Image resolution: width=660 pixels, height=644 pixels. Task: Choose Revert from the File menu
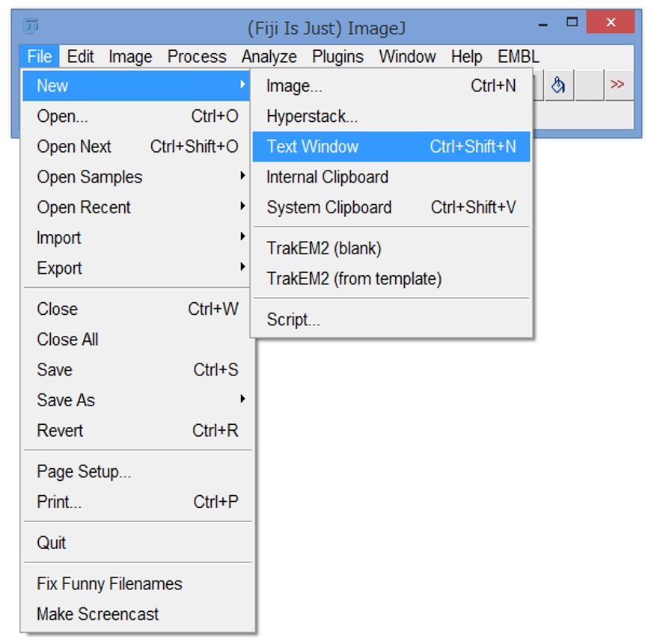coord(136,430)
